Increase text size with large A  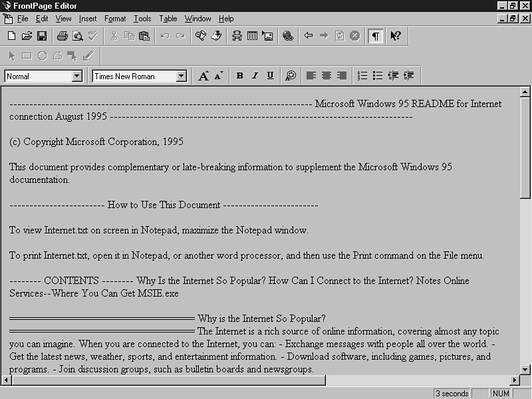[203, 76]
